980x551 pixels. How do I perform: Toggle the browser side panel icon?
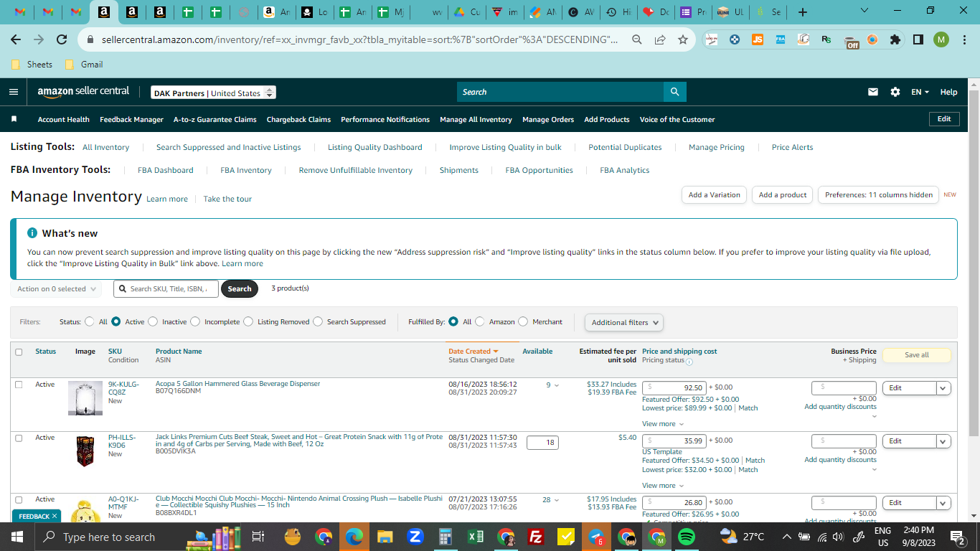pyautogui.click(x=918, y=40)
